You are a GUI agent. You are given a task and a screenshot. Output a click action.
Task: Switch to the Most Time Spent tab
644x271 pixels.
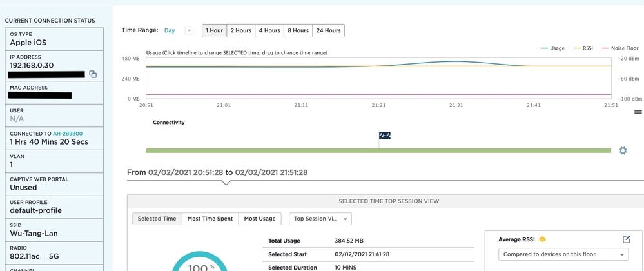click(x=210, y=219)
